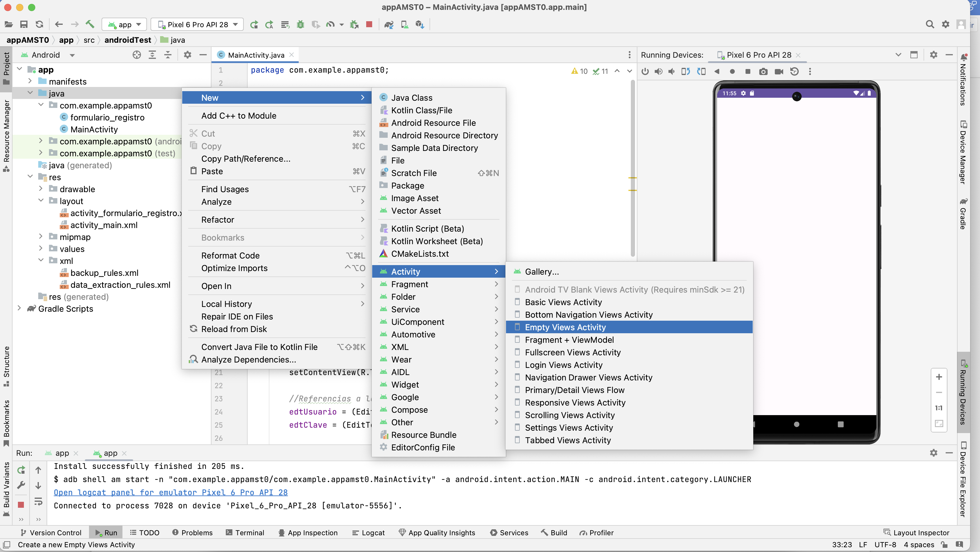Click the app module dropdown selector
This screenshot has height=552, width=980.
[125, 25]
